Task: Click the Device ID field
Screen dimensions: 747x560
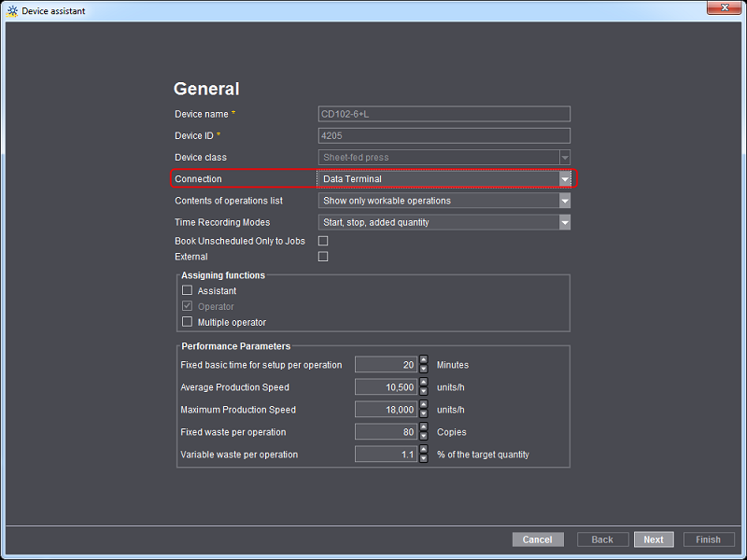Action: (x=444, y=135)
